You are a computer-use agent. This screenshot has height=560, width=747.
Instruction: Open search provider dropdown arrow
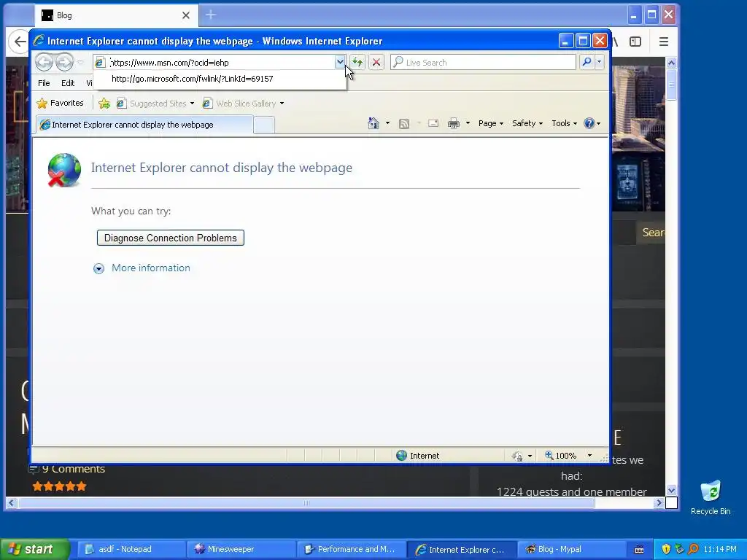click(x=600, y=62)
